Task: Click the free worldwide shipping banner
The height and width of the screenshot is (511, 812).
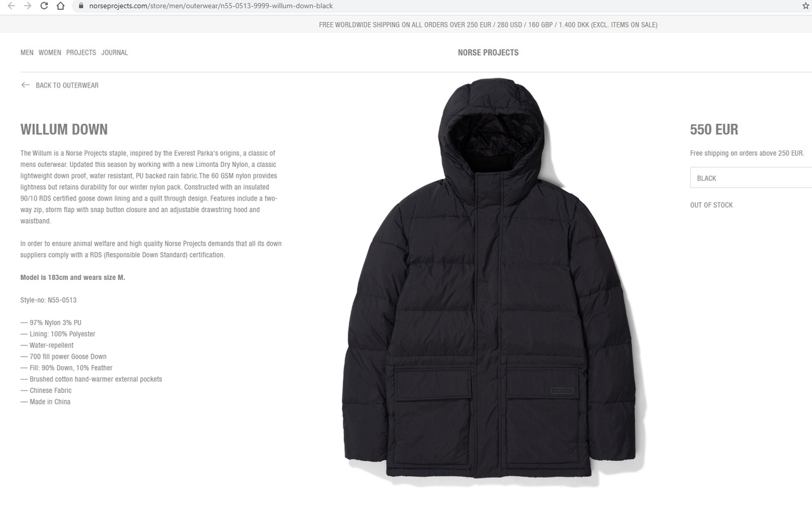Action: (x=488, y=25)
